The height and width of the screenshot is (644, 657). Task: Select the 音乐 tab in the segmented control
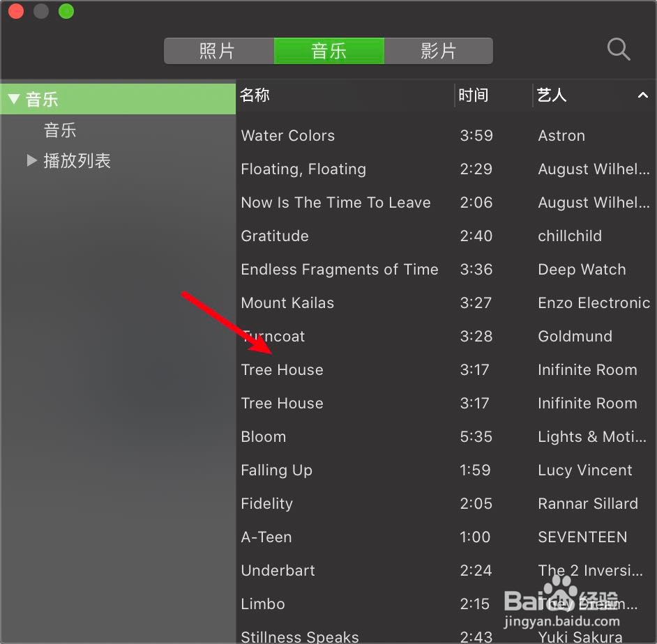329,51
